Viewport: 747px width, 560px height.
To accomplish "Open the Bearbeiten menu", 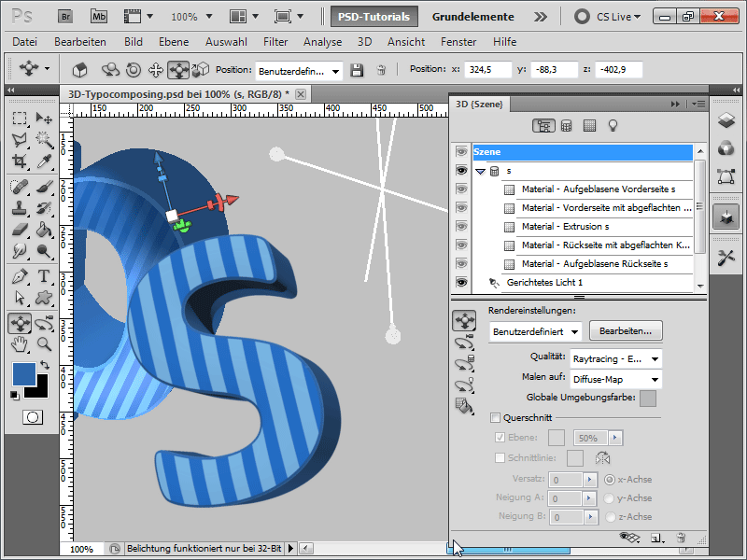I will point(80,42).
